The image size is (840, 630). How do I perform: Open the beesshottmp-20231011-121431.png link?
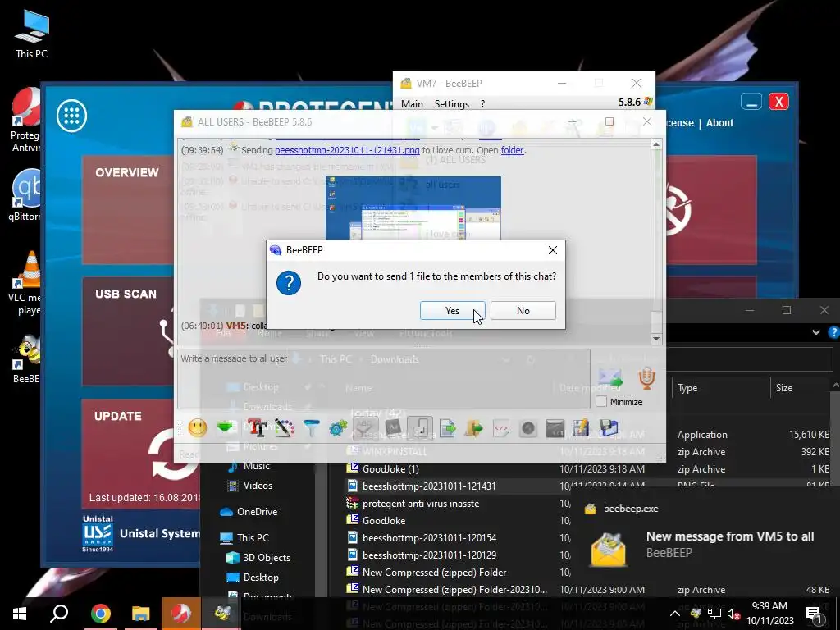click(x=347, y=150)
